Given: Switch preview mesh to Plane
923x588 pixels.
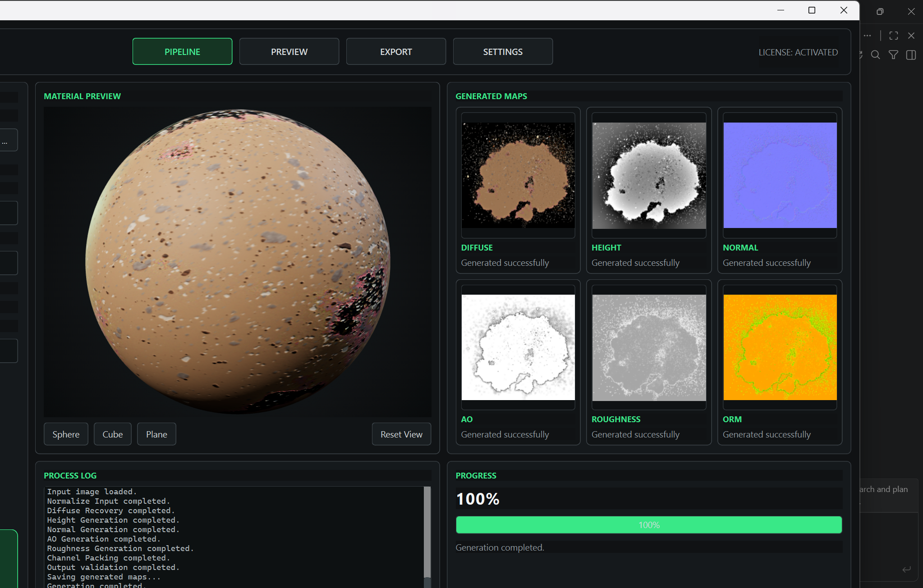Looking at the screenshot, I should pos(156,434).
